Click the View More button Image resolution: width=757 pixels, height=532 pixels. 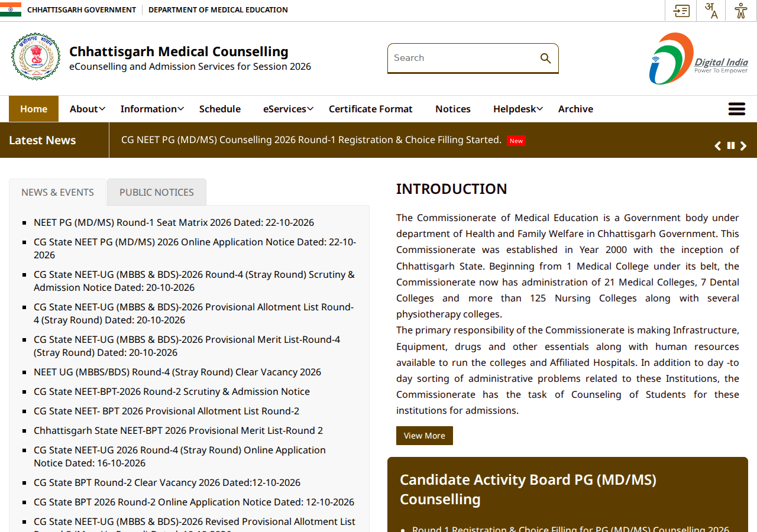[425, 436]
